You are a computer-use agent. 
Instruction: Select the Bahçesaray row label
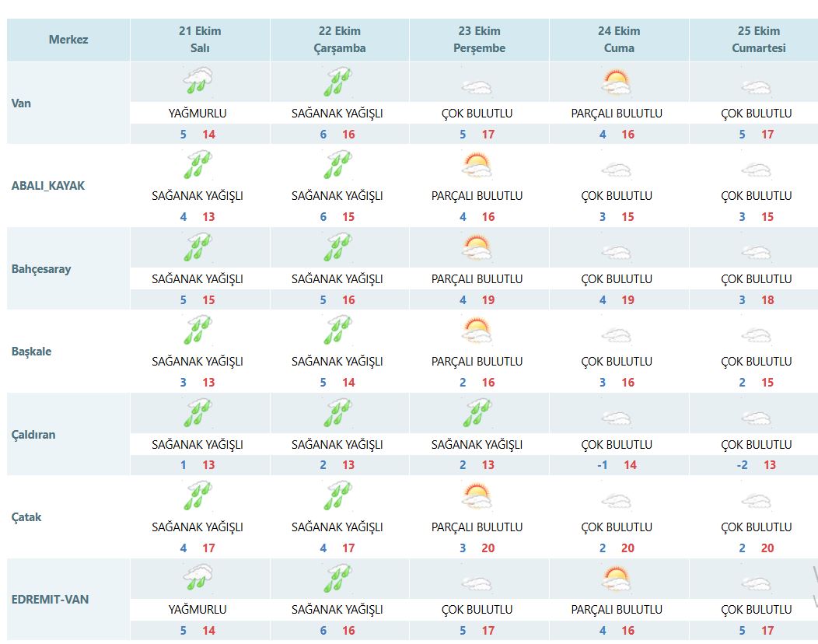tap(41, 269)
